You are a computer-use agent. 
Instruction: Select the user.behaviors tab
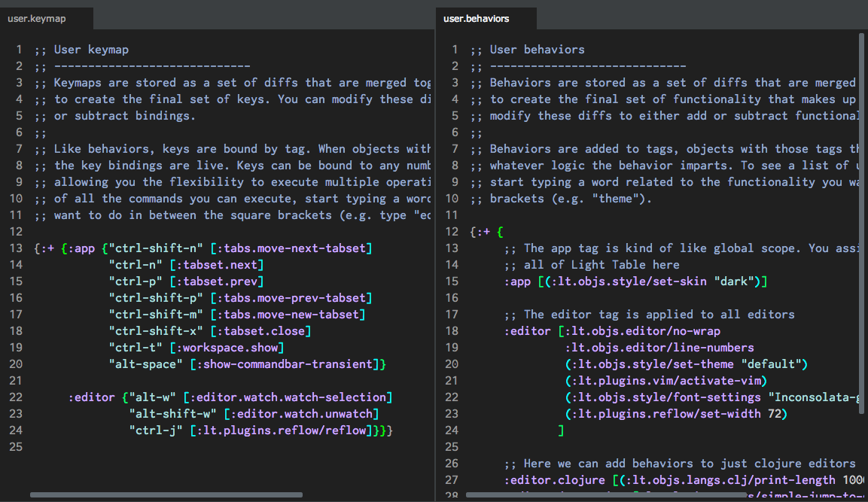point(476,19)
